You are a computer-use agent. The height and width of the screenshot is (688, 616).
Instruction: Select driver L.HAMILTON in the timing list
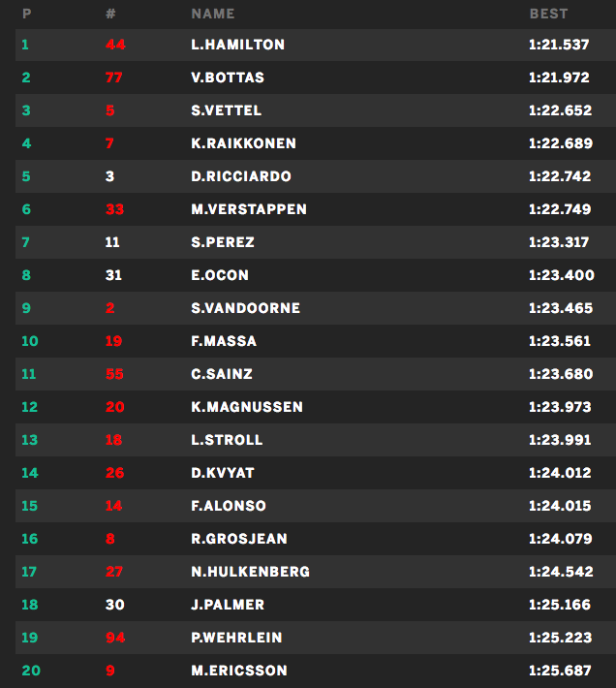tap(238, 45)
